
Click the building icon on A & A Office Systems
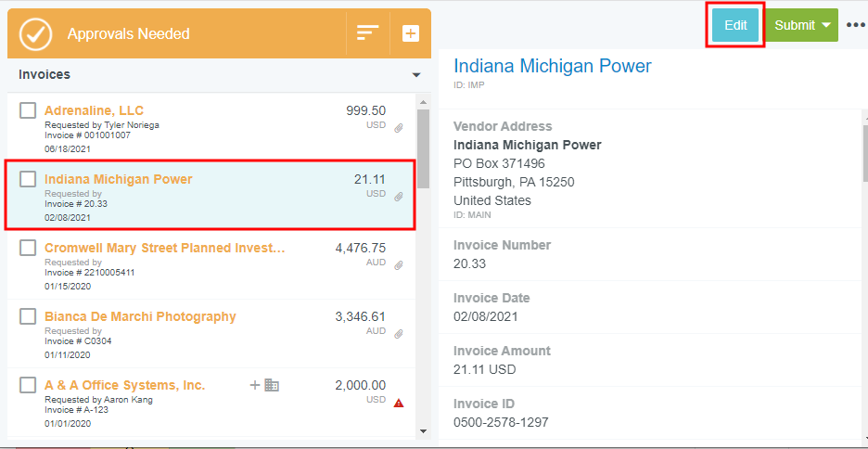click(272, 385)
